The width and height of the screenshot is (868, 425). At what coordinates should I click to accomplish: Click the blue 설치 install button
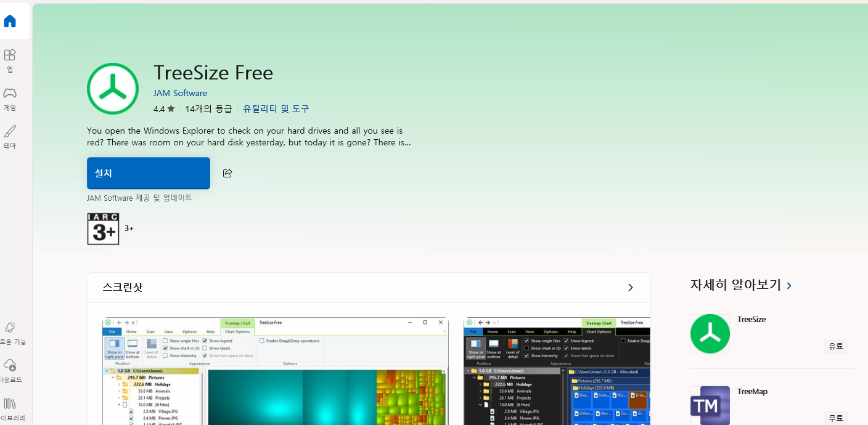(x=148, y=173)
